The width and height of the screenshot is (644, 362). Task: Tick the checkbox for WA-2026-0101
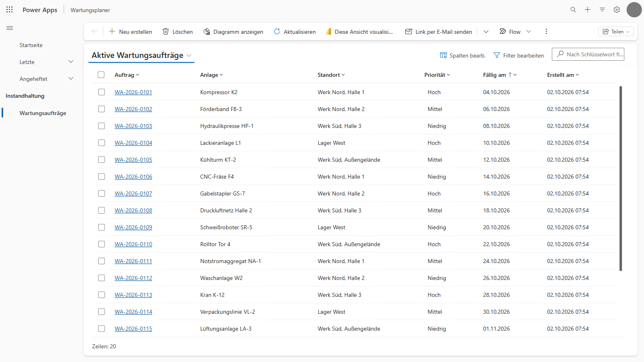click(101, 92)
